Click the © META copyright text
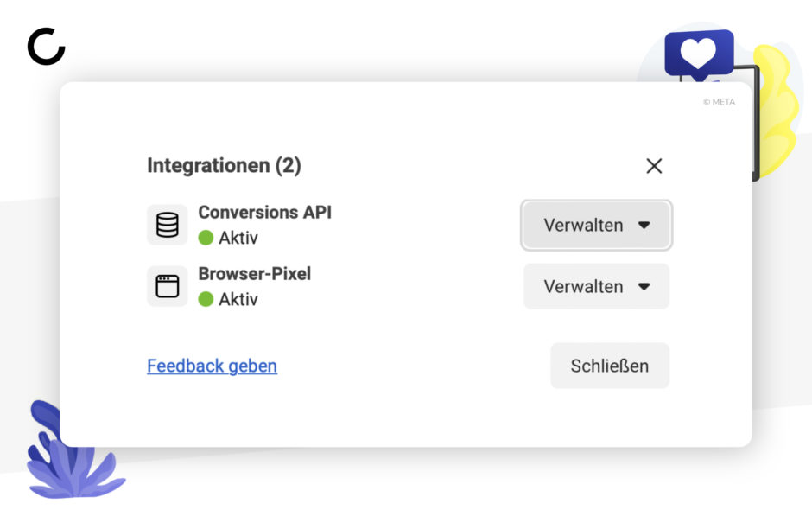Image resolution: width=812 pixels, height=529 pixels. point(719,102)
